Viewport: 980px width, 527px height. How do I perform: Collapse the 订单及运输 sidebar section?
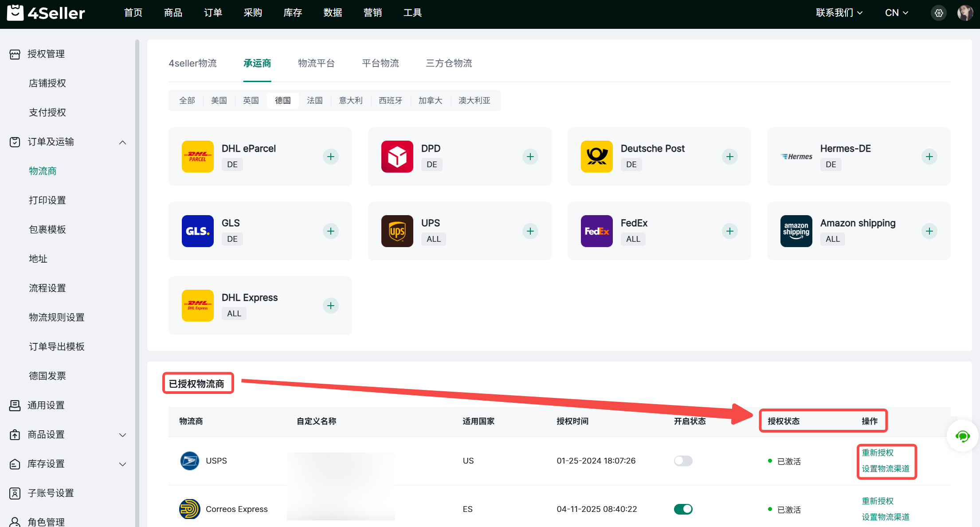123,142
